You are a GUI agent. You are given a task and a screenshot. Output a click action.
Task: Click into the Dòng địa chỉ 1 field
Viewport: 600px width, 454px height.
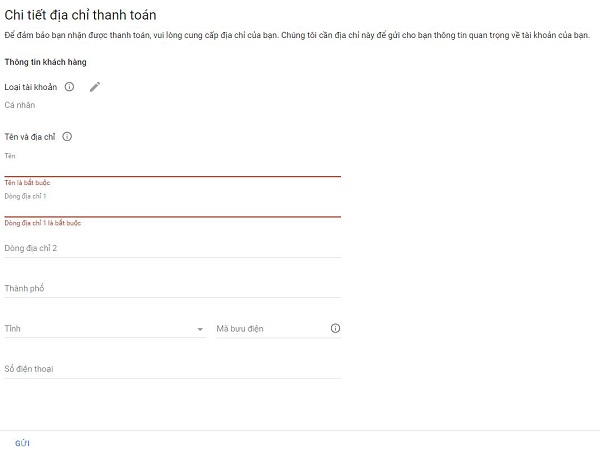[x=173, y=209]
